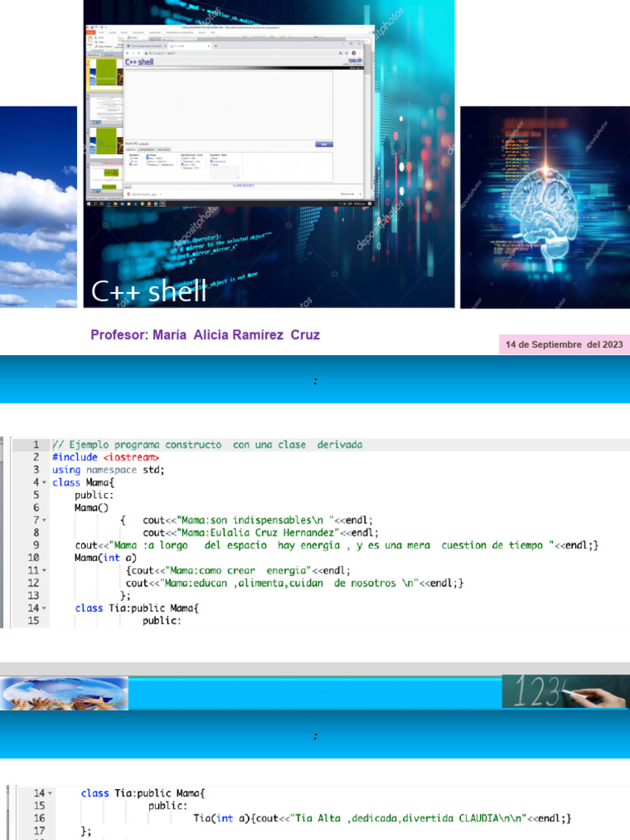
Task: Select fourth slide thumbnail in PowerPoint panel
Action: point(106,178)
